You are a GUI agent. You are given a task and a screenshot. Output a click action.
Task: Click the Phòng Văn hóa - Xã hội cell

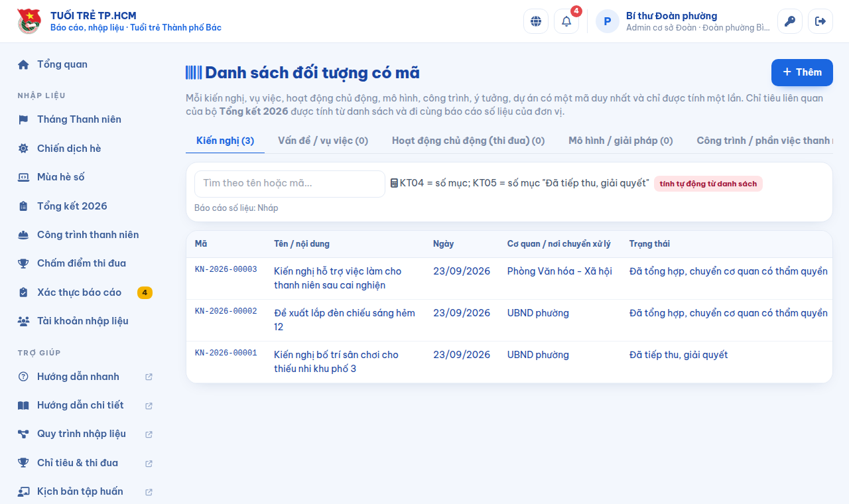click(x=560, y=271)
